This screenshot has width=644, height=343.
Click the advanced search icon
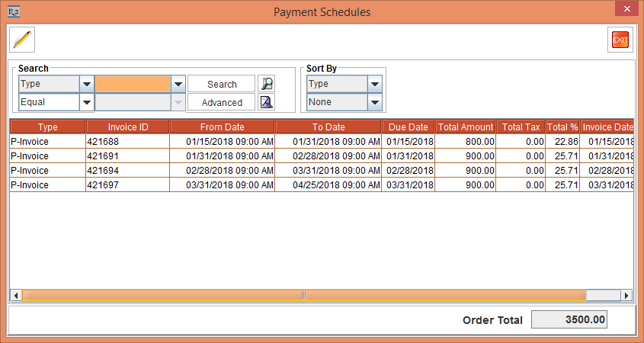click(266, 102)
